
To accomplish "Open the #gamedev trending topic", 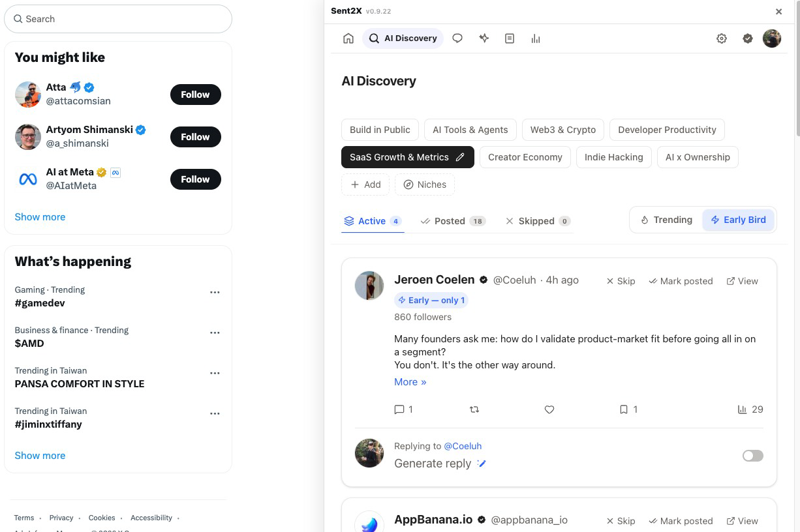I will [40, 303].
